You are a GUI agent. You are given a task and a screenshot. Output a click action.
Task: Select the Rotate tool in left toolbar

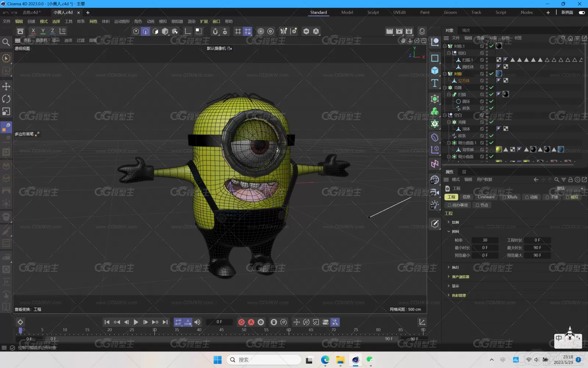click(6, 99)
